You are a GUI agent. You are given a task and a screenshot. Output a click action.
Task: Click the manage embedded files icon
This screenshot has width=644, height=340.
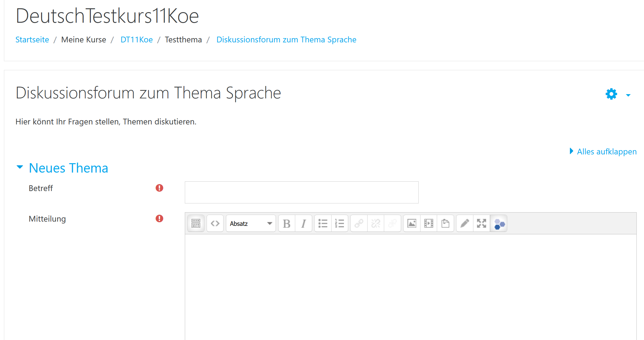445,223
